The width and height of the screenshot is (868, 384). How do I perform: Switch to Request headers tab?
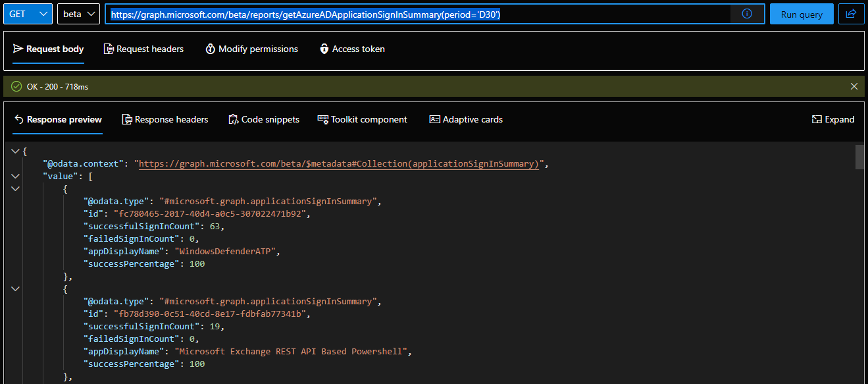point(143,49)
